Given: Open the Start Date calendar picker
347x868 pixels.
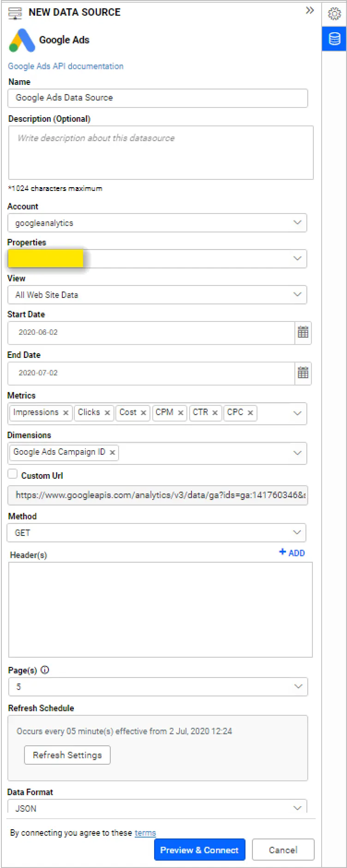Looking at the screenshot, I should coord(303,333).
